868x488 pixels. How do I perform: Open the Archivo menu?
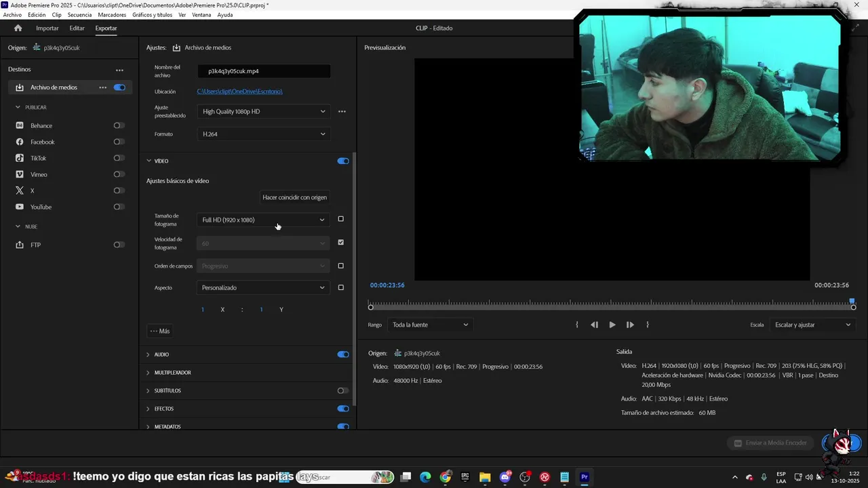(12, 15)
